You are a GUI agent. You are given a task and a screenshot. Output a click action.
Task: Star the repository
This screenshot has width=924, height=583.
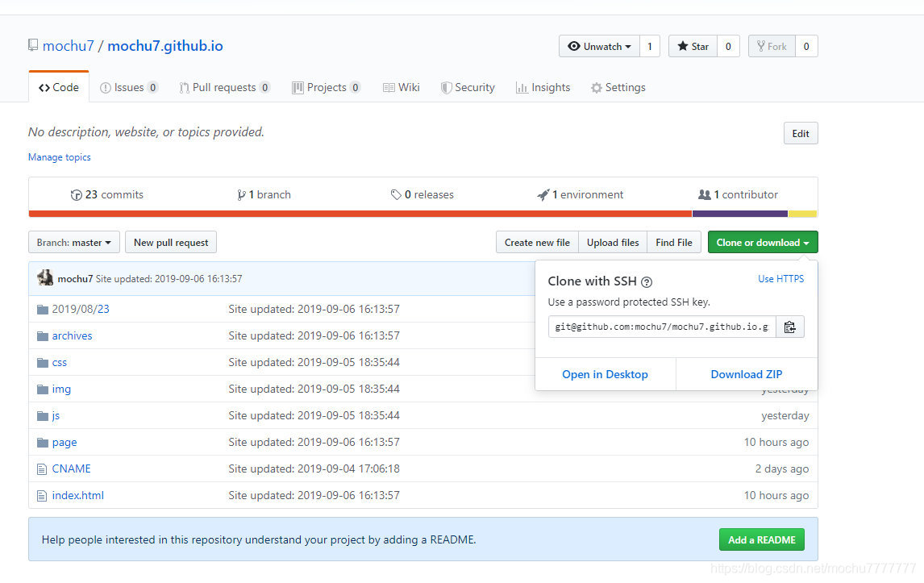click(x=692, y=46)
